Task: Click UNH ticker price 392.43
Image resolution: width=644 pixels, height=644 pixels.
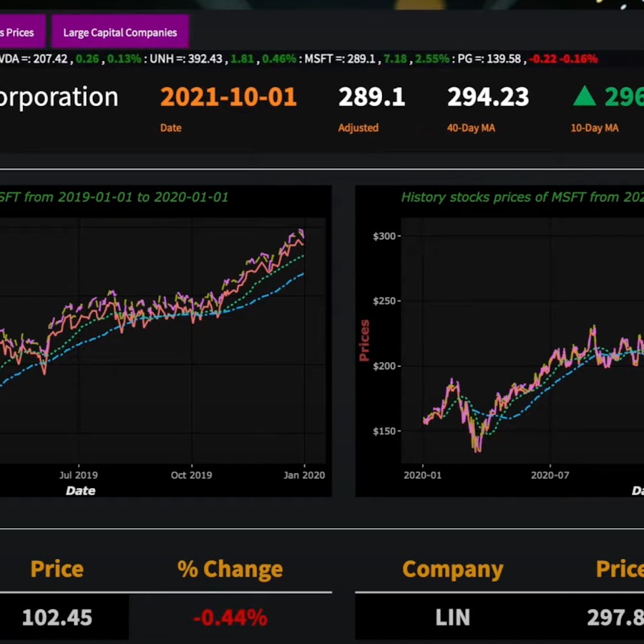Action: (x=205, y=59)
